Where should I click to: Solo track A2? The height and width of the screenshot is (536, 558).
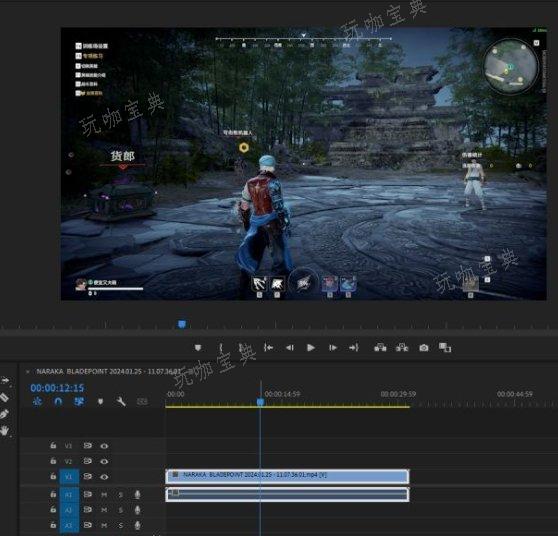pyautogui.click(x=121, y=510)
